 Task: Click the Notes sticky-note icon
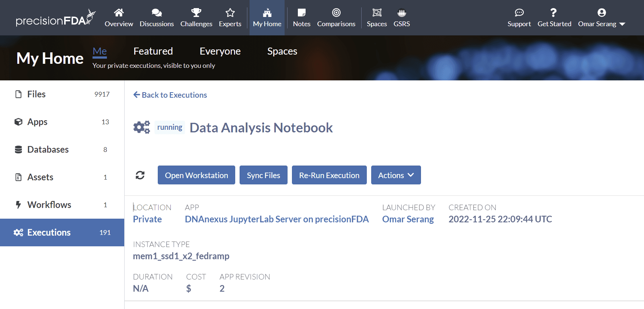[x=302, y=13]
